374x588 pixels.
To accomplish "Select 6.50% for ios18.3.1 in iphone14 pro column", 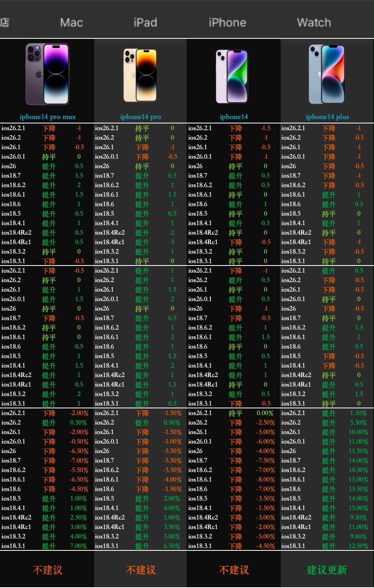I will (x=172, y=546).
